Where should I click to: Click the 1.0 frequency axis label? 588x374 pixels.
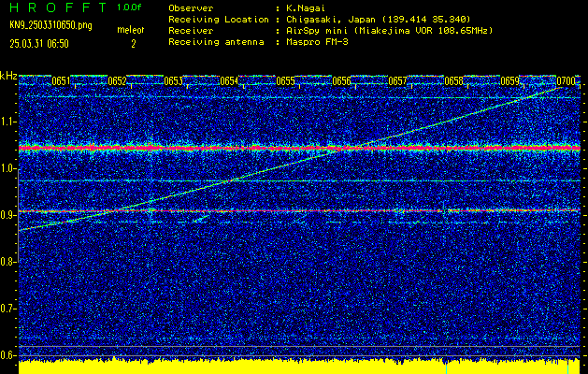(8, 169)
